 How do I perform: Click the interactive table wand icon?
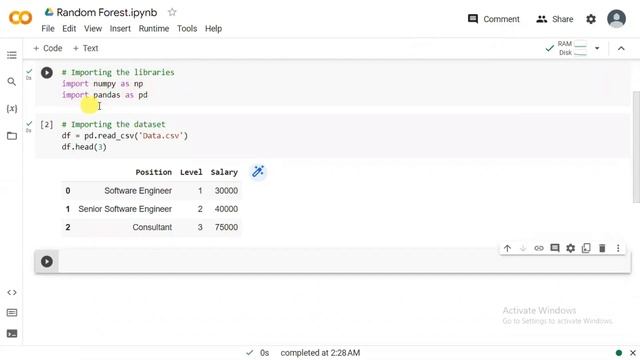click(x=258, y=171)
